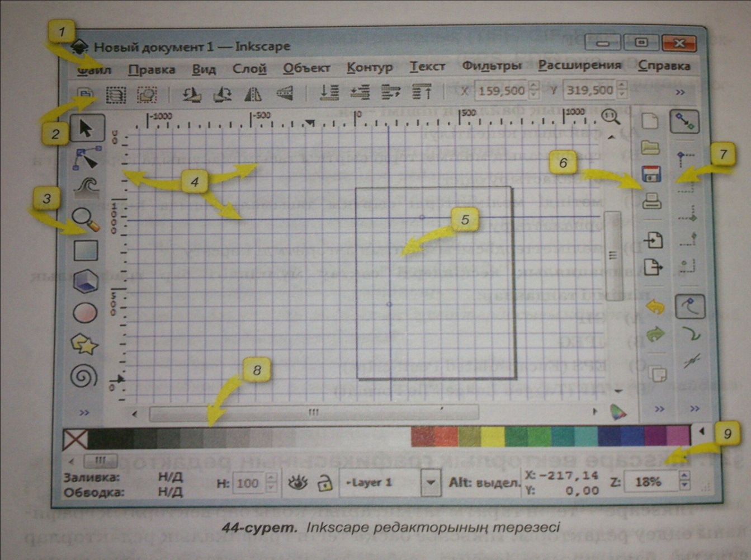Raise selection to top

[x=422, y=91]
